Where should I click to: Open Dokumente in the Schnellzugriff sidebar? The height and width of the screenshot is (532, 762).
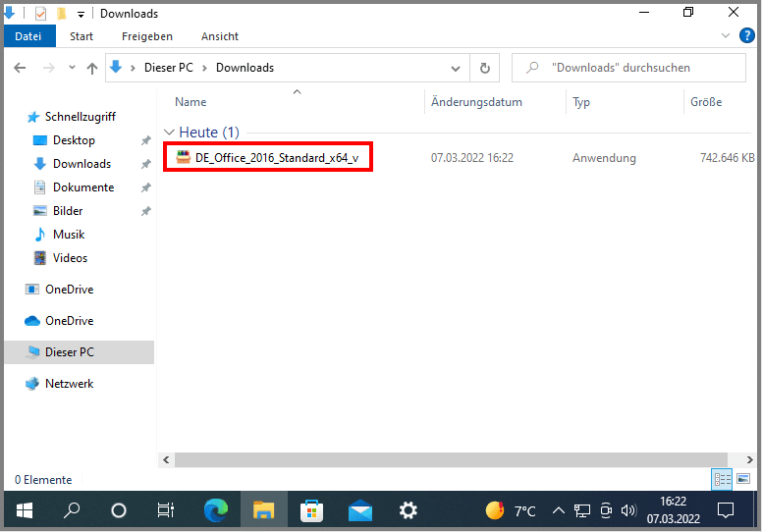coord(82,187)
